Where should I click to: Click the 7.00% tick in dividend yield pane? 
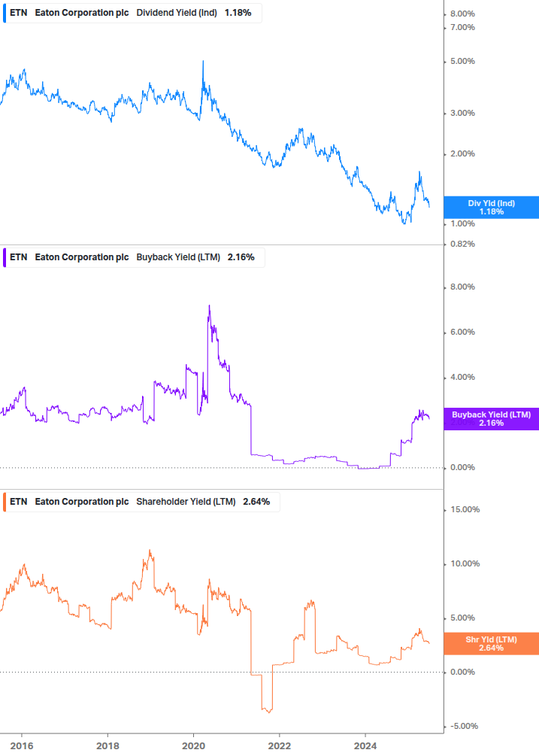click(x=462, y=28)
